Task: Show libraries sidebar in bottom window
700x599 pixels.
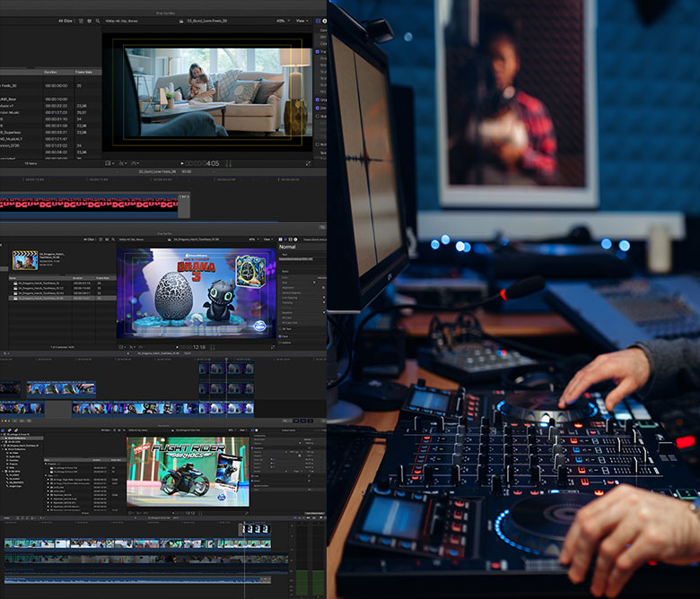Action: (4, 430)
